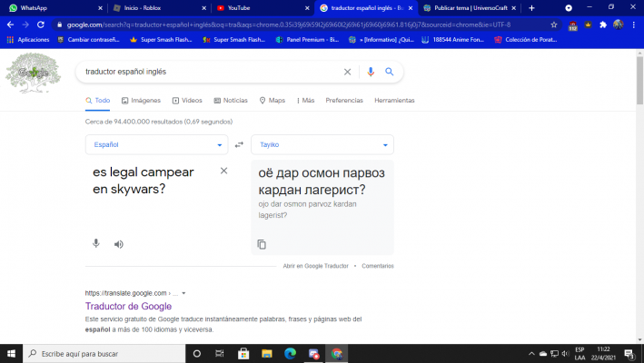Open Windows Start menu
Image resolution: width=644 pixels, height=363 pixels.
click(11, 354)
